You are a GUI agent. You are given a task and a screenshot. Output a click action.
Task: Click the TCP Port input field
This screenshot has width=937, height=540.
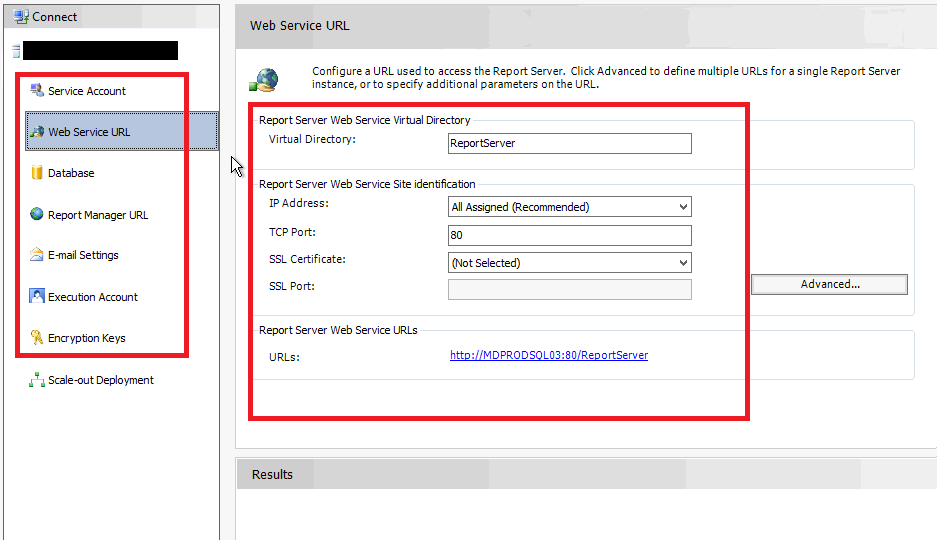pyautogui.click(x=570, y=236)
